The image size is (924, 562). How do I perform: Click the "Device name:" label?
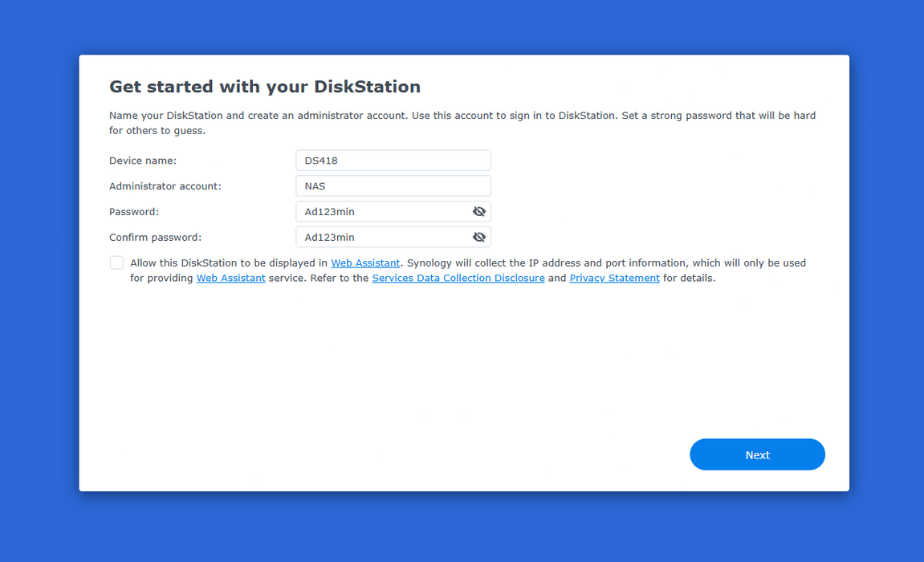[143, 161]
